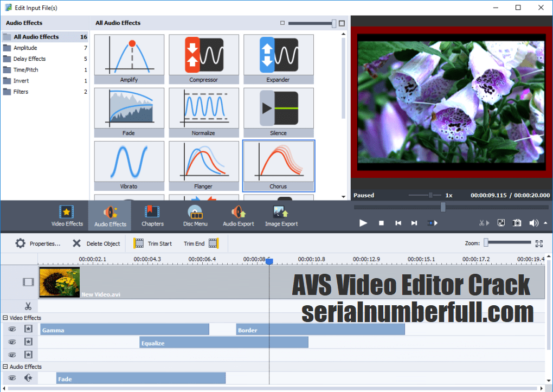The image size is (553, 392).
Task: Toggle visibility of the Equalize effect
Action: point(12,342)
